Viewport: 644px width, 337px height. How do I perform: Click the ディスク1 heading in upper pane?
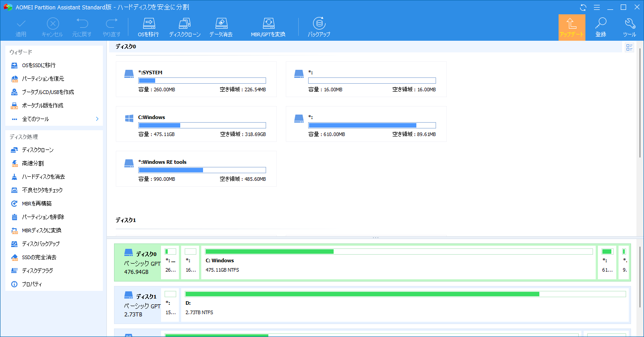126,220
